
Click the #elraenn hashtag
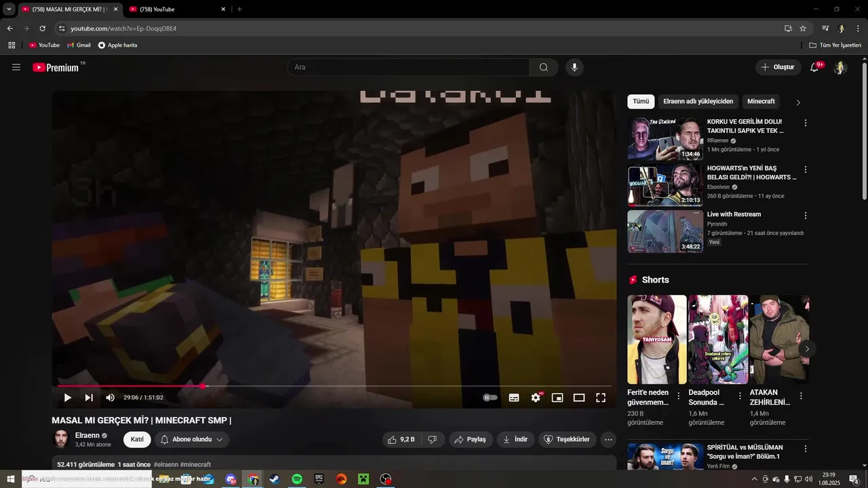click(x=166, y=464)
